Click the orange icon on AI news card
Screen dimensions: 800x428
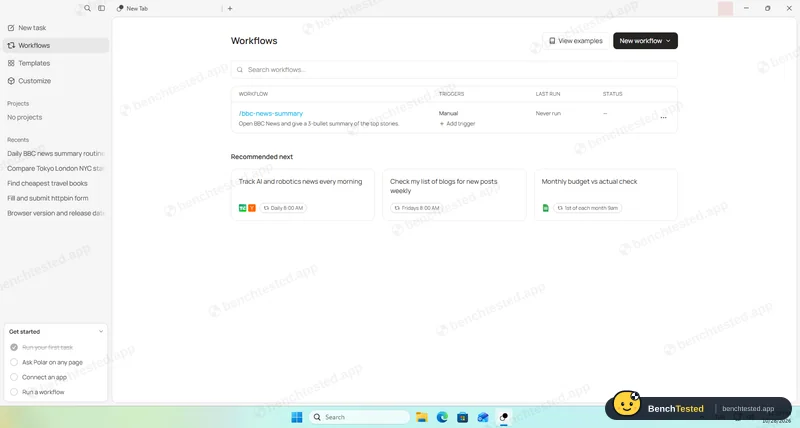[252, 208]
